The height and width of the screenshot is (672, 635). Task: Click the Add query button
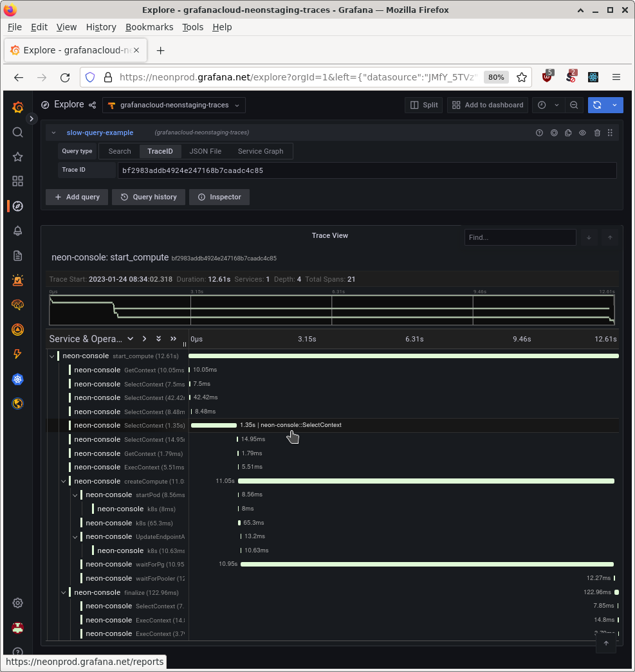(77, 197)
